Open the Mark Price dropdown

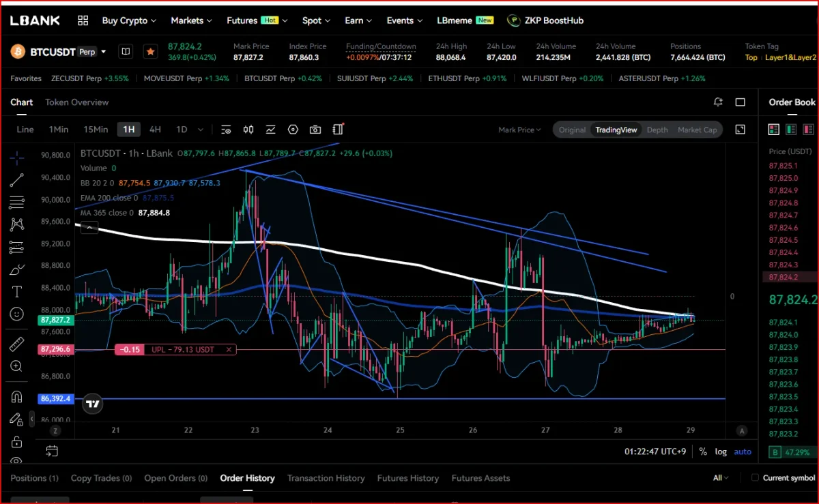(519, 130)
